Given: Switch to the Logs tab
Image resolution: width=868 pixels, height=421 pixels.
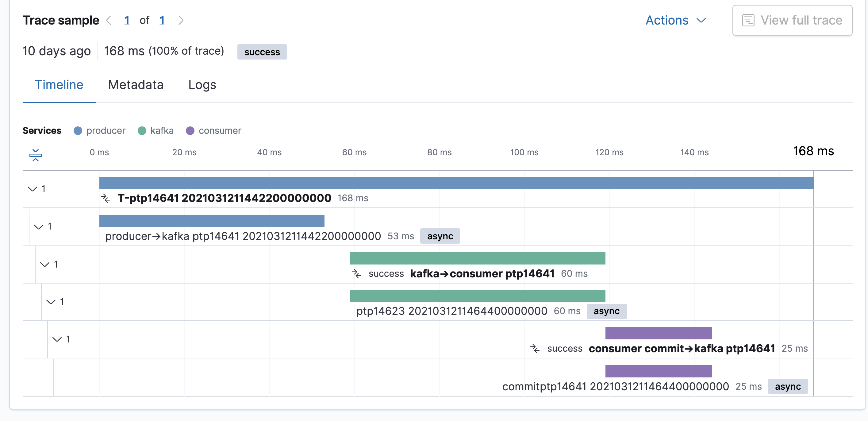Looking at the screenshot, I should pos(202,85).
